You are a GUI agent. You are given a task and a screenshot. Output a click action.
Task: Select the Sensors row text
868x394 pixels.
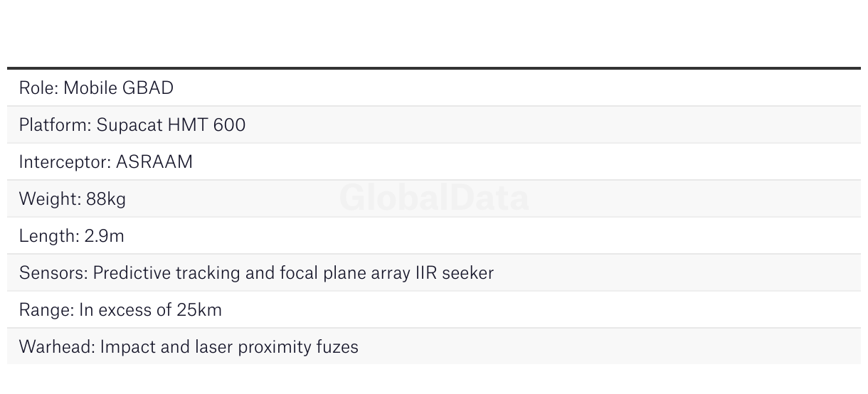(x=256, y=273)
